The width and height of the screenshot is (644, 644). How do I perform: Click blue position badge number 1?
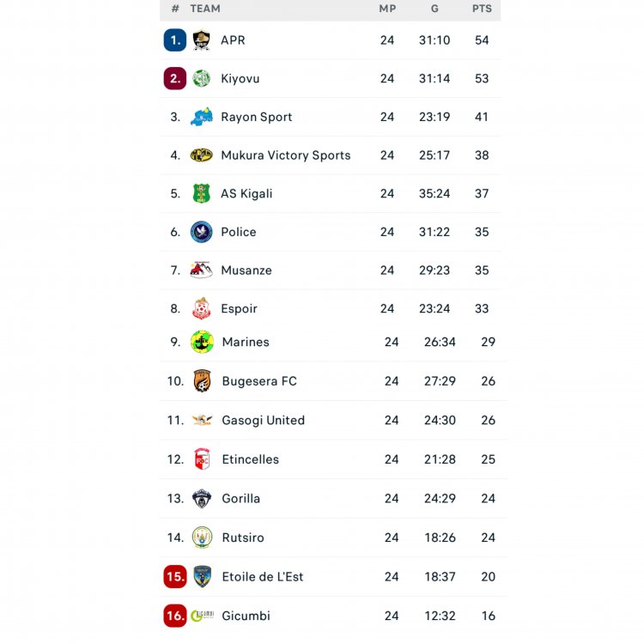pyautogui.click(x=175, y=40)
